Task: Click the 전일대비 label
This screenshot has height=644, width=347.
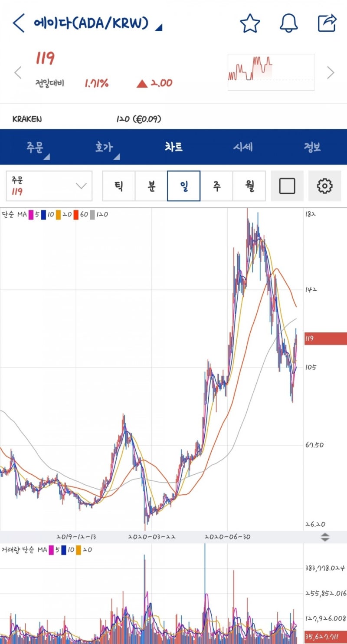Action: click(49, 83)
